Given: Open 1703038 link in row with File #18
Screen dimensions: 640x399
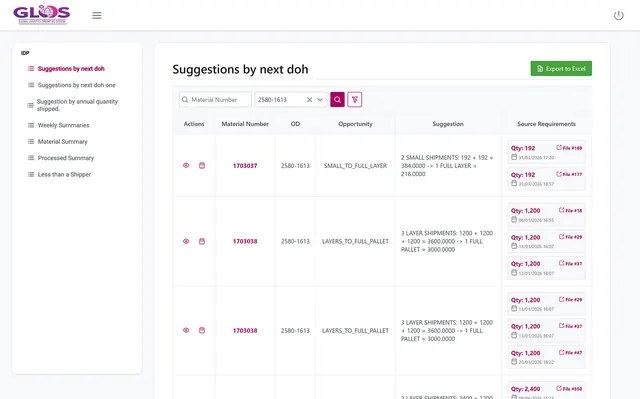Looking at the screenshot, I should [x=245, y=241].
